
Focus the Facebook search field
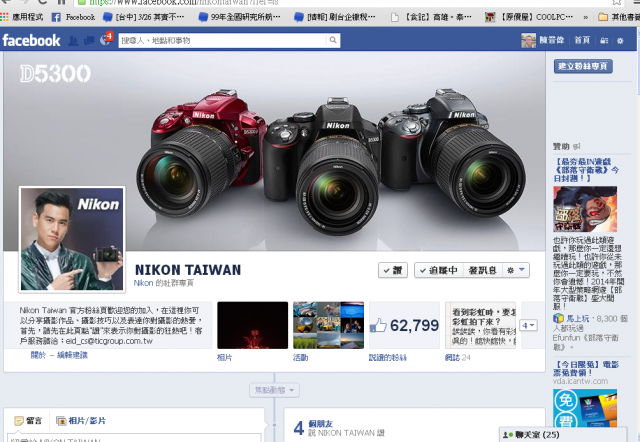coord(223,40)
